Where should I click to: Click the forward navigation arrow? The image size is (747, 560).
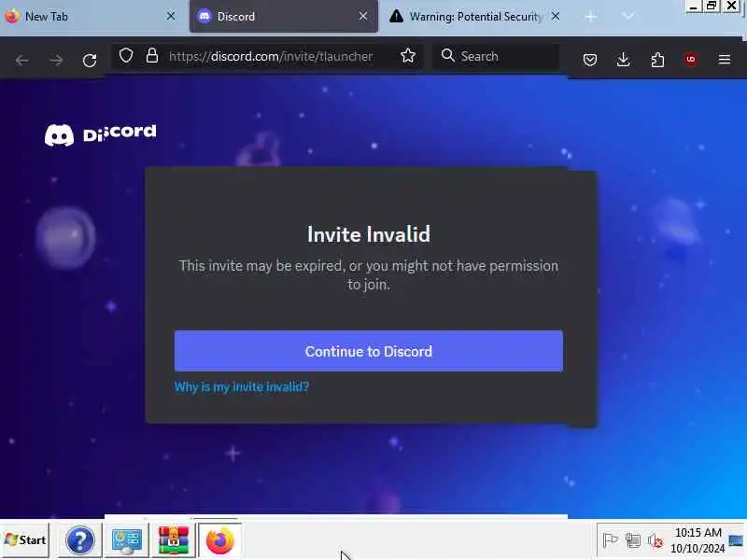pyautogui.click(x=56, y=60)
